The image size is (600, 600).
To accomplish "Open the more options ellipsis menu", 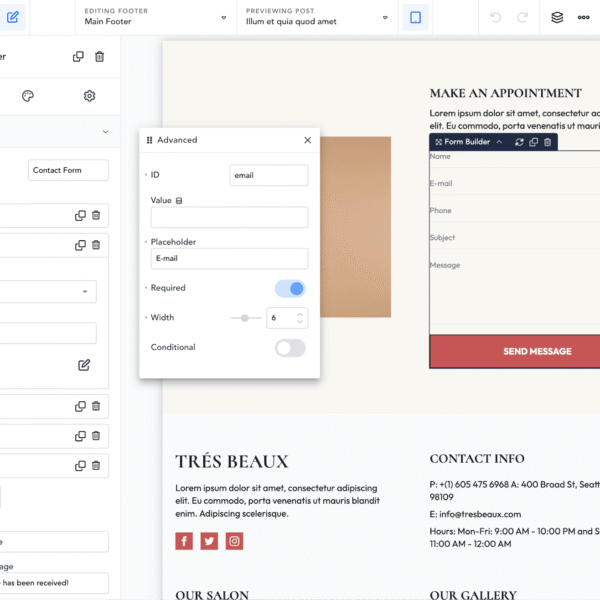I will [584, 17].
